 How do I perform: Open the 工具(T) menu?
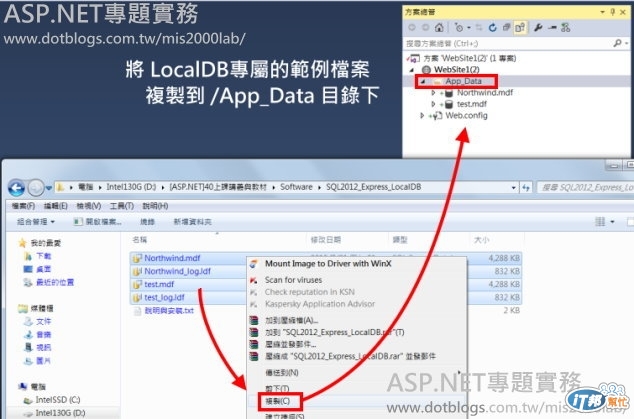[122, 206]
